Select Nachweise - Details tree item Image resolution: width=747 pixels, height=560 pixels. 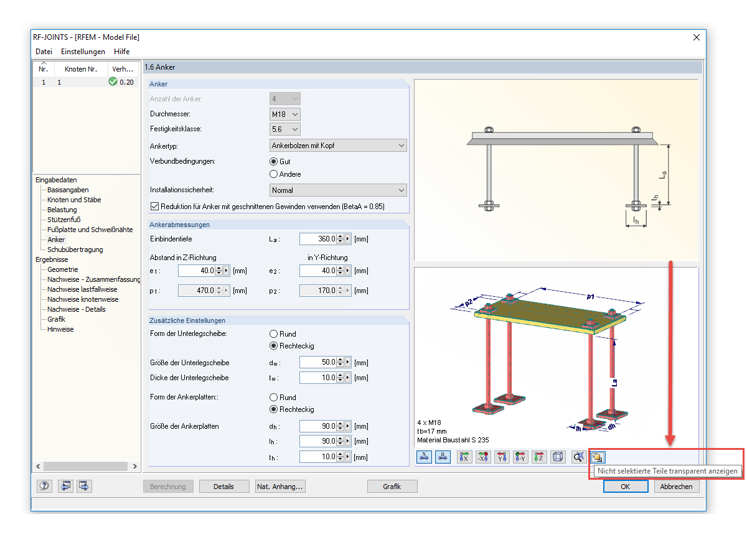[x=77, y=309]
